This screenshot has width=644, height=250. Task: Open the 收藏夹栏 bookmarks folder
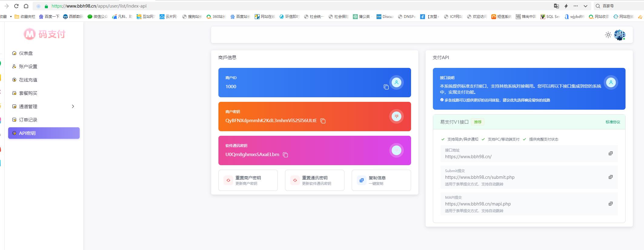[25, 17]
